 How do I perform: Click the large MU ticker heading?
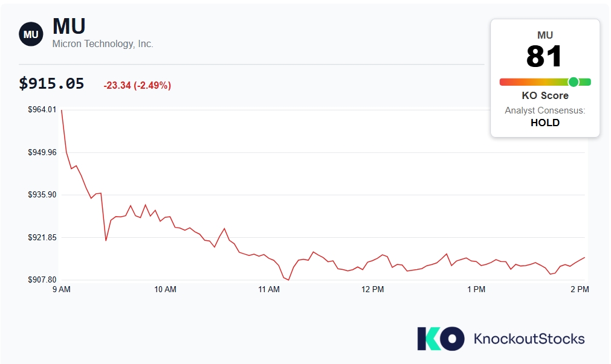click(x=69, y=26)
